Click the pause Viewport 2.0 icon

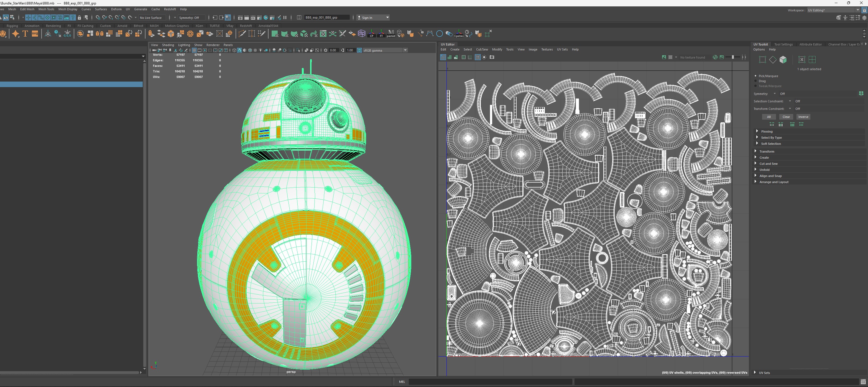285,17
